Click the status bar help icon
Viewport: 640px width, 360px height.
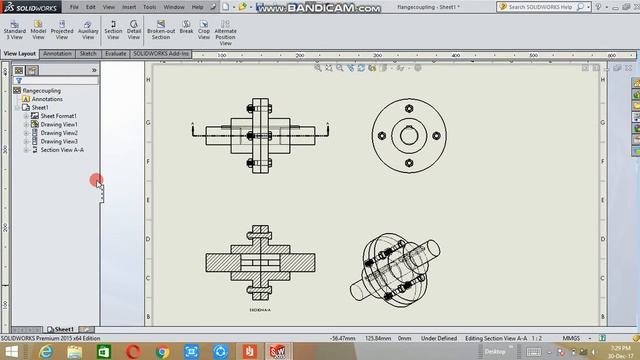click(x=602, y=338)
